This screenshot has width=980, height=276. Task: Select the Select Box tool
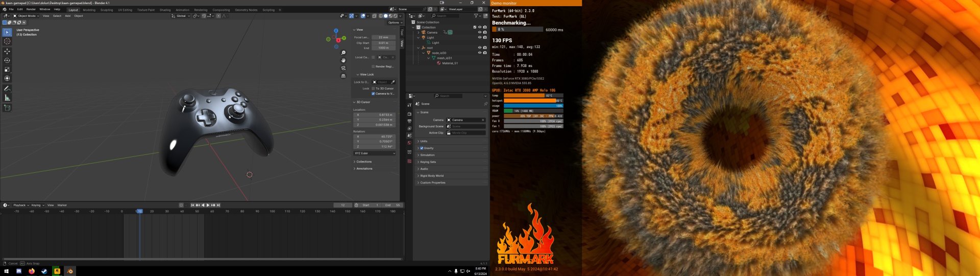pyautogui.click(x=7, y=32)
